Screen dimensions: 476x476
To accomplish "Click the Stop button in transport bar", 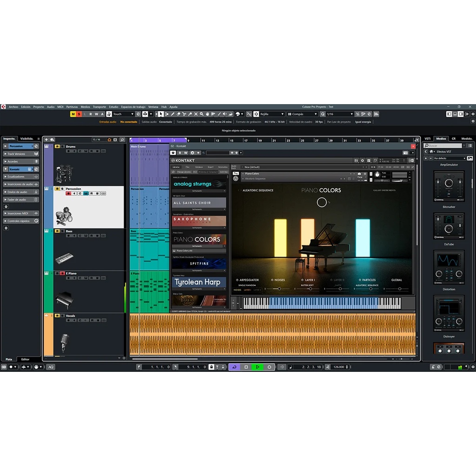I will [246, 367].
